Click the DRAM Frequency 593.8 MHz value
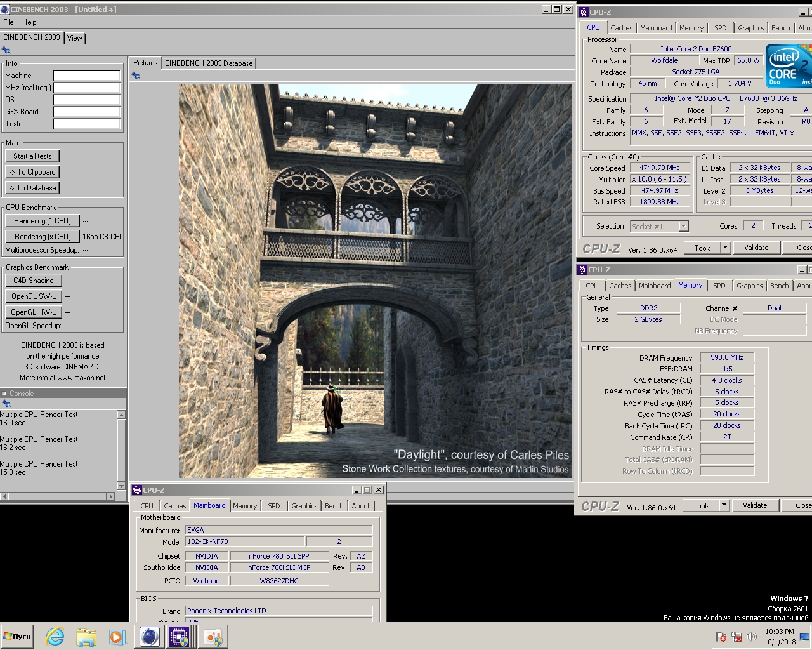Viewport: 812px width, 650px height. (x=727, y=357)
